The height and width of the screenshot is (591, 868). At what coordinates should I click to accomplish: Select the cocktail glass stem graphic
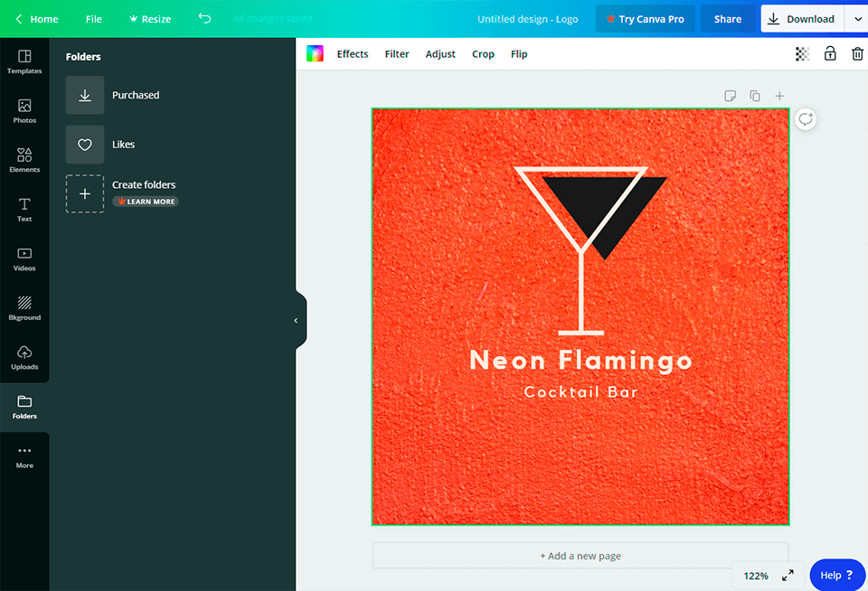tap(581, 294)
